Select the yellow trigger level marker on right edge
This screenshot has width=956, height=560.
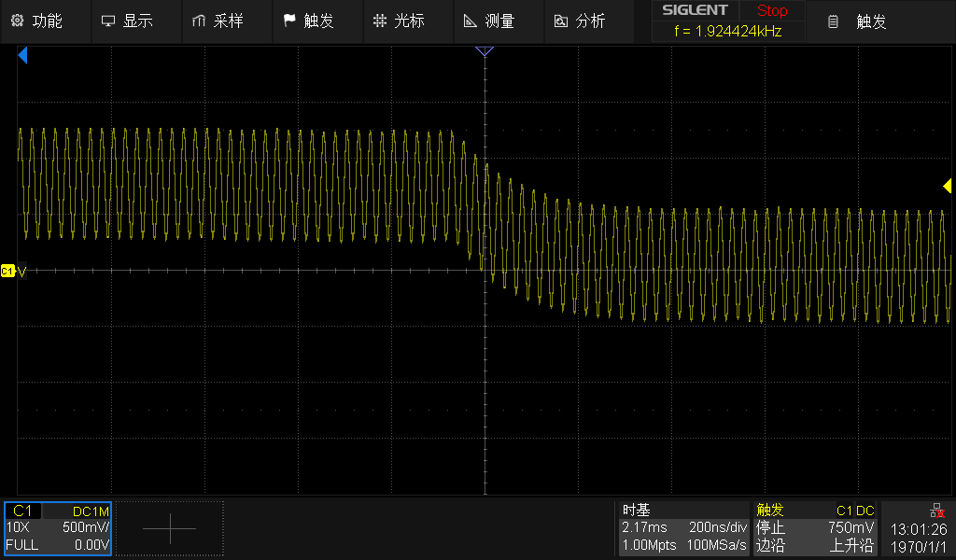(x=947, y=187)
